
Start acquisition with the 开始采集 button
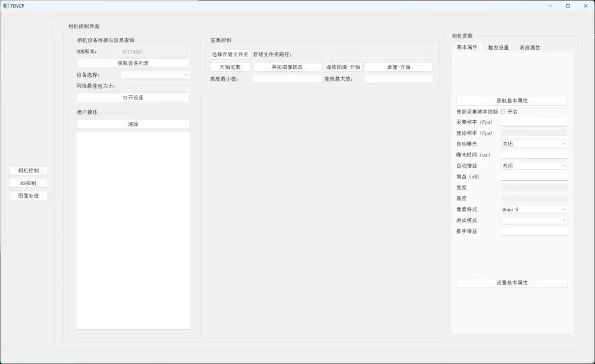pyautogui.click(x=230, y=67)
